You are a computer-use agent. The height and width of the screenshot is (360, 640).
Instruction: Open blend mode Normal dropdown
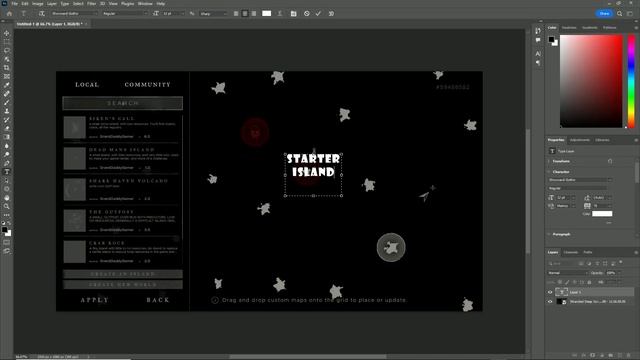[x=567, y=273]
